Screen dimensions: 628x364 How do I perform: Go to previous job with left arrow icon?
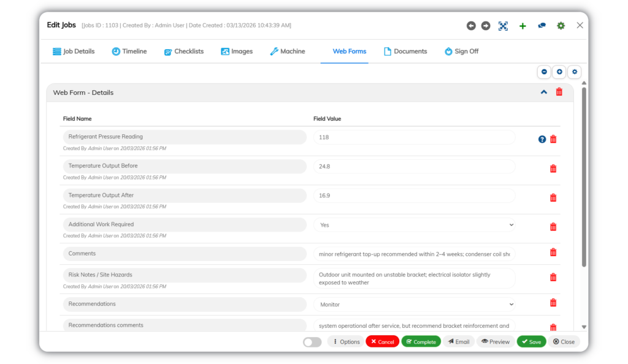coord(471,26)
